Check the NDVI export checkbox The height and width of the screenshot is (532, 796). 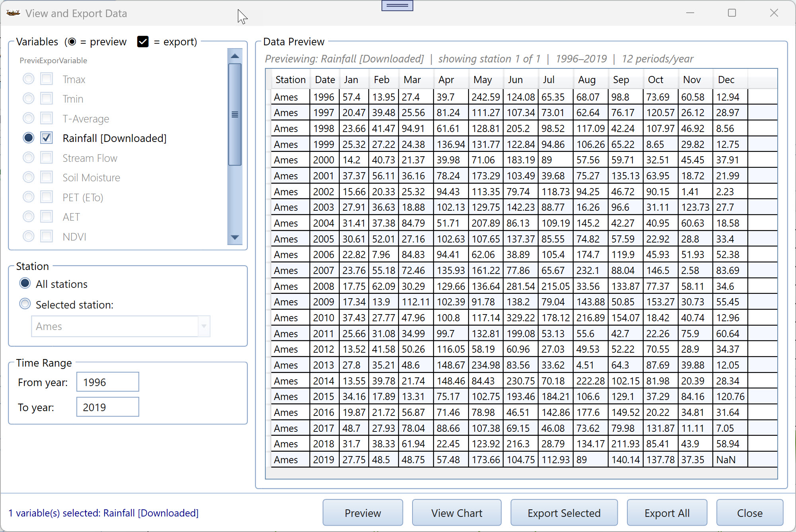coord(47,236)
